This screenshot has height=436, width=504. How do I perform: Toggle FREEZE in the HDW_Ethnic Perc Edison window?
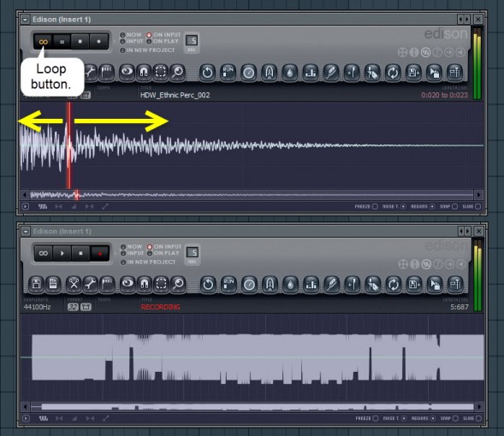[366, 206]
